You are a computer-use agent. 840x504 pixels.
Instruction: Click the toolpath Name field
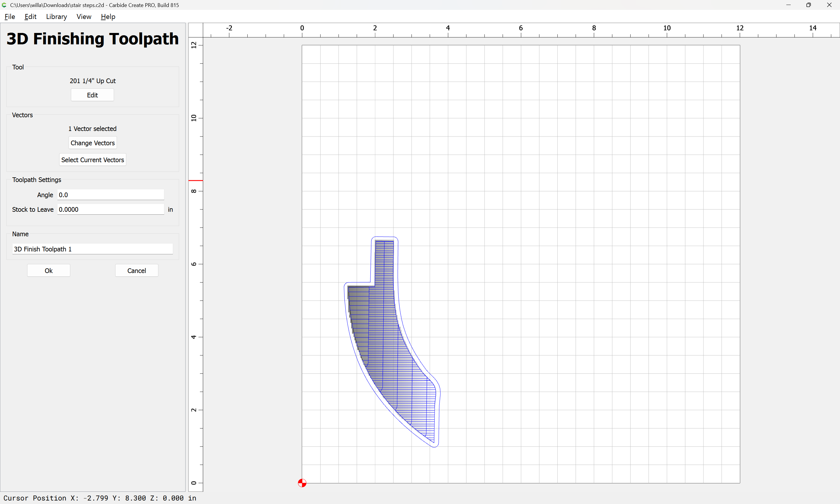point(93,249)
